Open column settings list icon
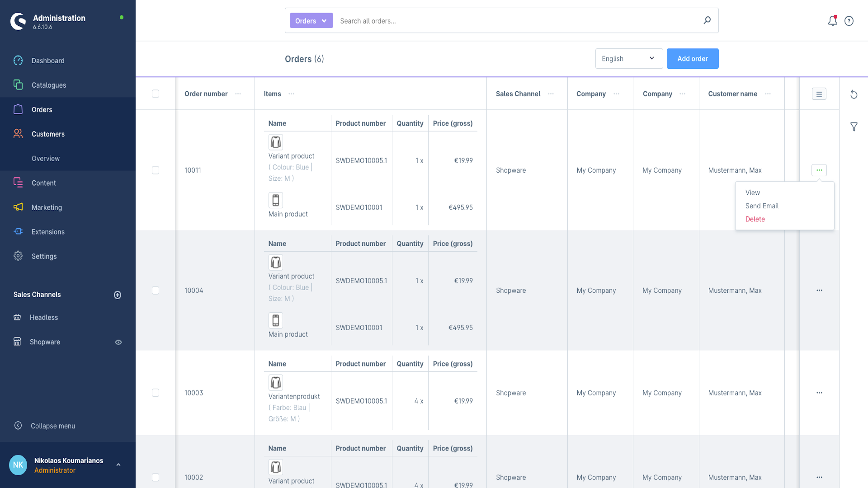The width and height of the screenshot is (868, 488). coord(819,94)
